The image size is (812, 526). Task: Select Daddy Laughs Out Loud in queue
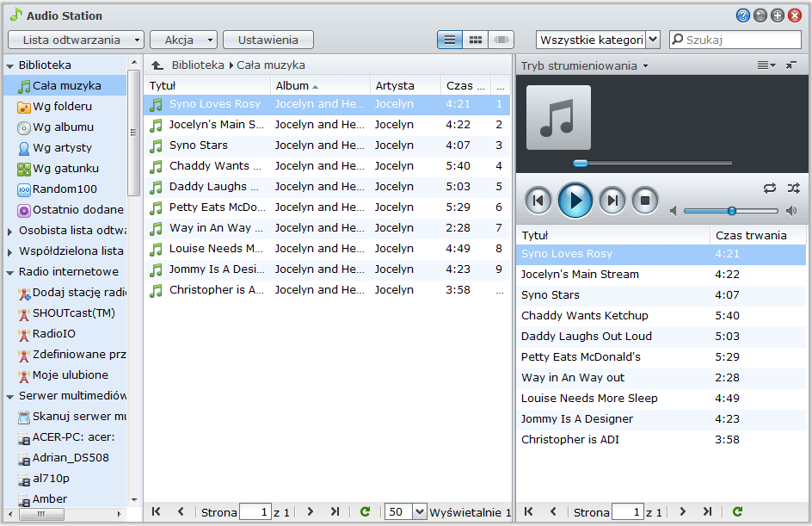point(661,337)
